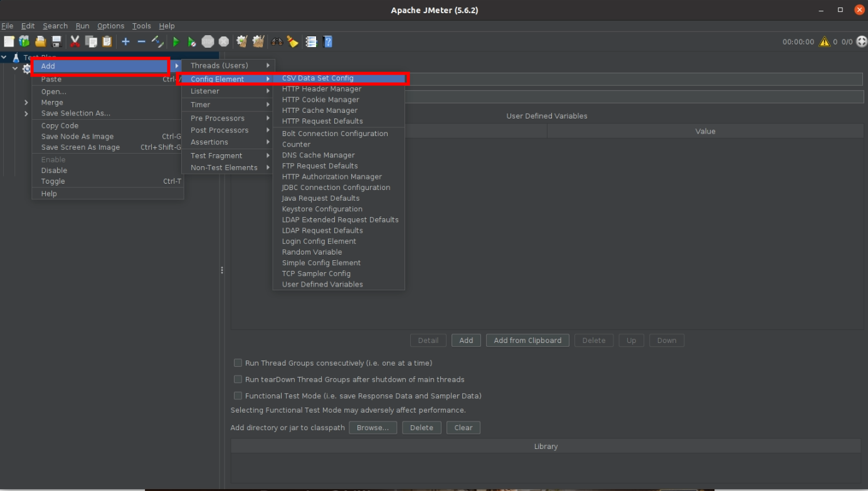This screenshot has width=868, height=491.
Task: Open the Threads (Users) submenu
Action: pos(228,65)
